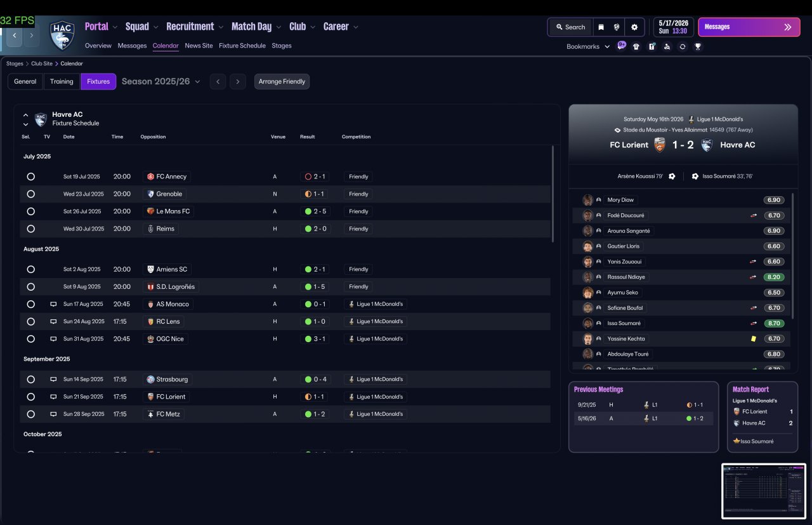Image resolution: width=812 pixels, height=525 pixels.
Task: Open the Overview sub-tab
Action: pyautogui.click(x=98, y=46)
